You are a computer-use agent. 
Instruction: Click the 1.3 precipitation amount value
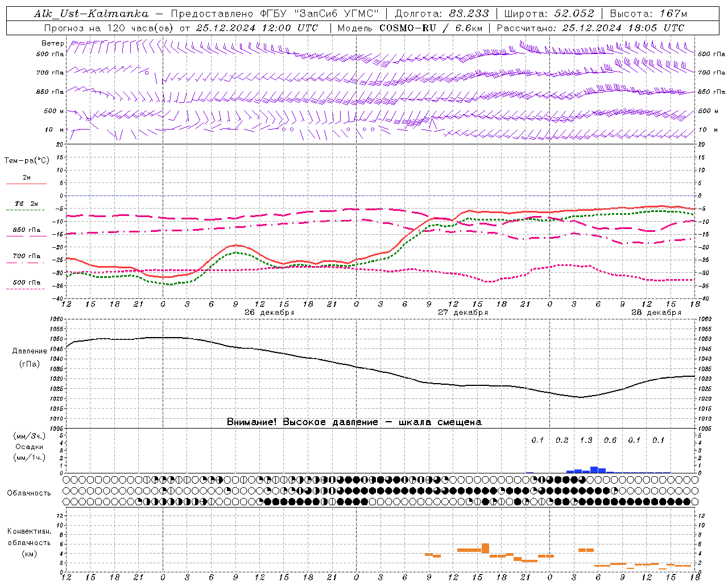(x=586, y=440)
